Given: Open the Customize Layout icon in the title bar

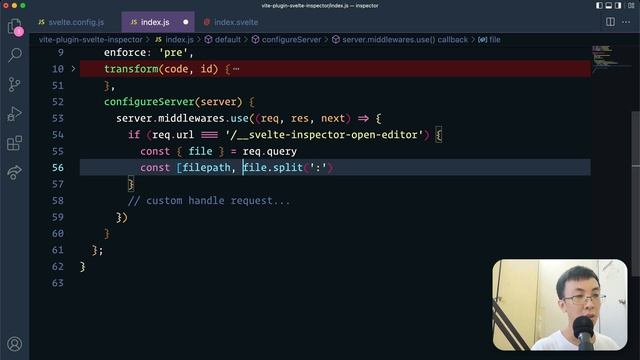Looking at the screenshot, I should click(631, 6).
